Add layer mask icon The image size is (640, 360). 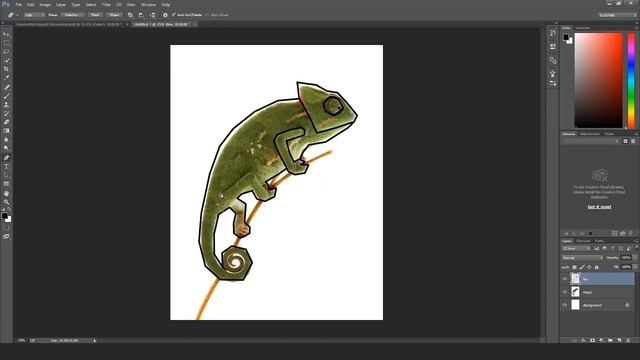pyautogui.click(x=592, y=340)
